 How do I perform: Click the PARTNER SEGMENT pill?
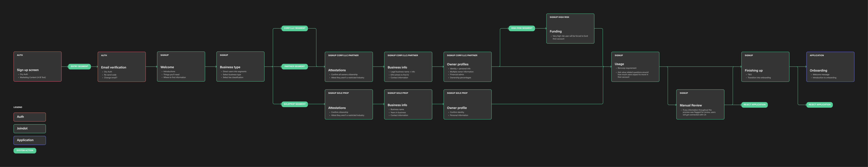pyautogui.click(x=295, y=67)
